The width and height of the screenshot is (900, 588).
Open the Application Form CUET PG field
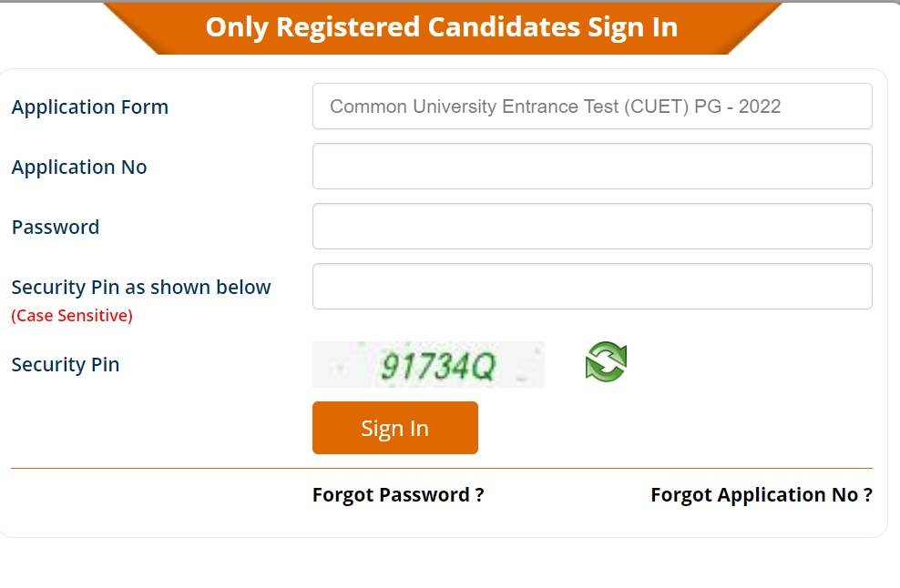coord(592,106)
